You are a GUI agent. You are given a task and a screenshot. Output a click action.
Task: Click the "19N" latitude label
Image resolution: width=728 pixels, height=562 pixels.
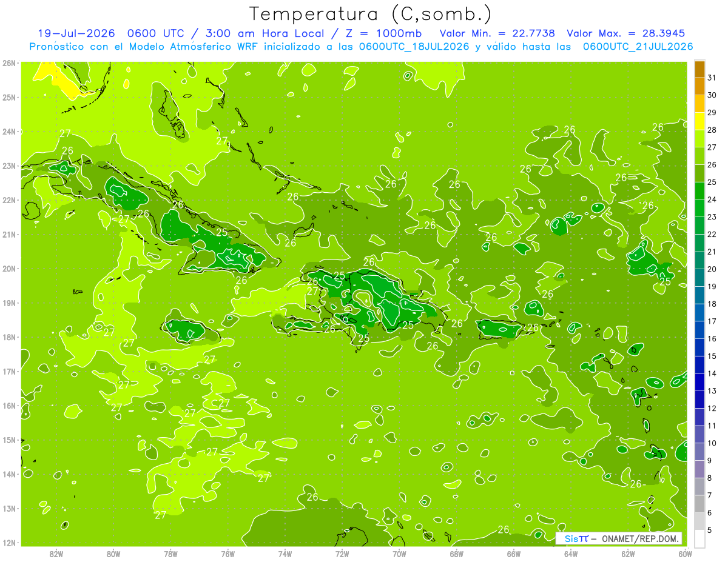8,303
